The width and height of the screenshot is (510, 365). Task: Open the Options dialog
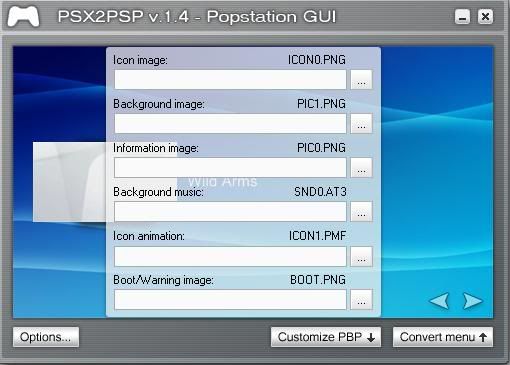pyautogui.click(x=46, y=337)
